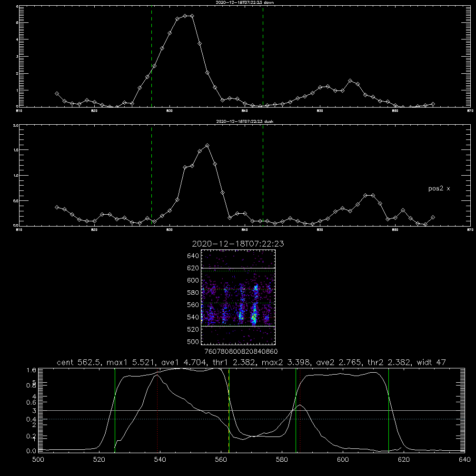The image size is (476, 476).
Task: Select left green dashed marker in dawn plot
Action: (x=151, y=56)
